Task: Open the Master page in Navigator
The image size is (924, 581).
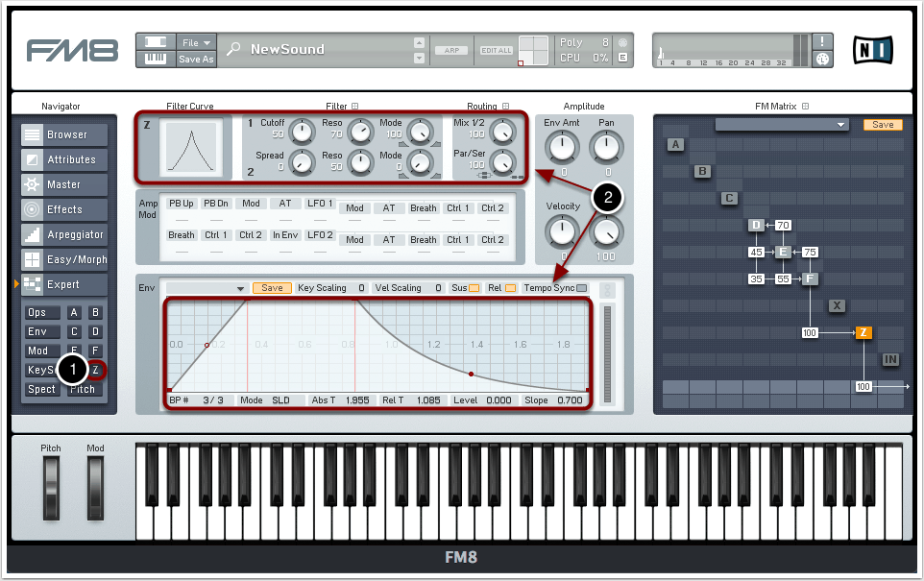Action: [64, 184]
